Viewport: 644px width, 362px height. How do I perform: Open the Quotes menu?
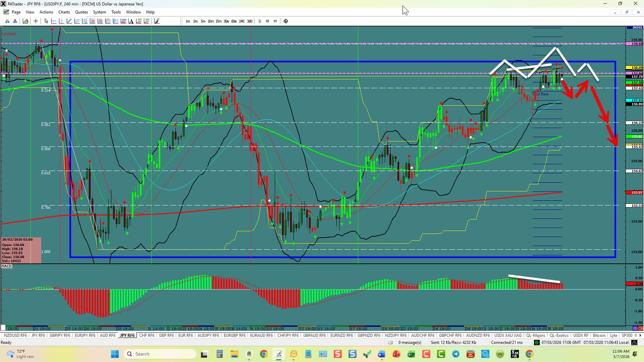(x=81, y=12)
